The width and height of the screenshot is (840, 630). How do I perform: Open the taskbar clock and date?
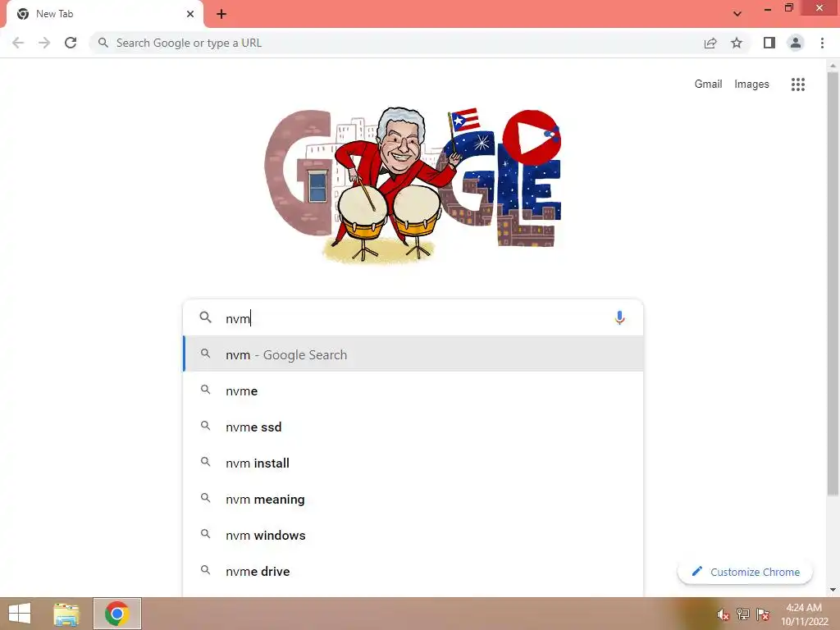point(804,614)
